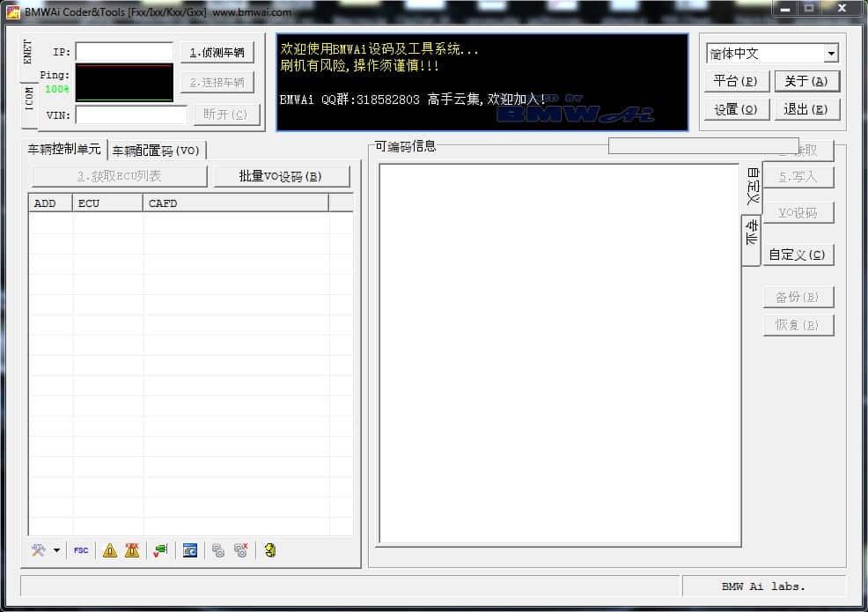
Task: Click the gears icon with red X
Action: click(x=241, y=550)
